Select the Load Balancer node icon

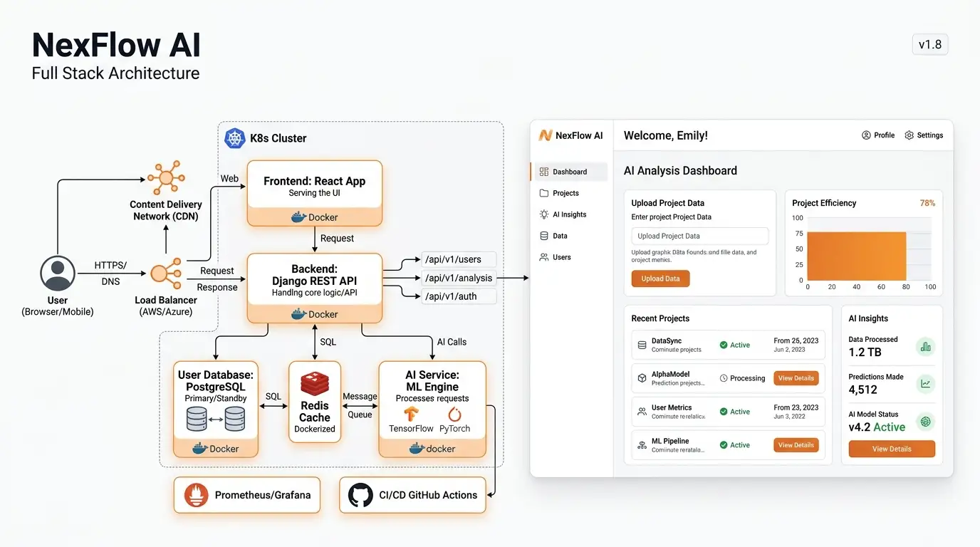166,274
